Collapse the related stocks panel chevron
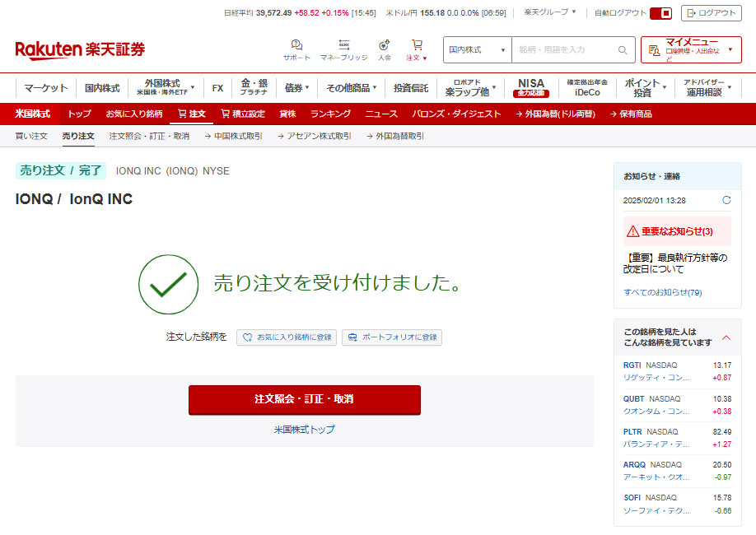756x535 pixels. [726, 337]
